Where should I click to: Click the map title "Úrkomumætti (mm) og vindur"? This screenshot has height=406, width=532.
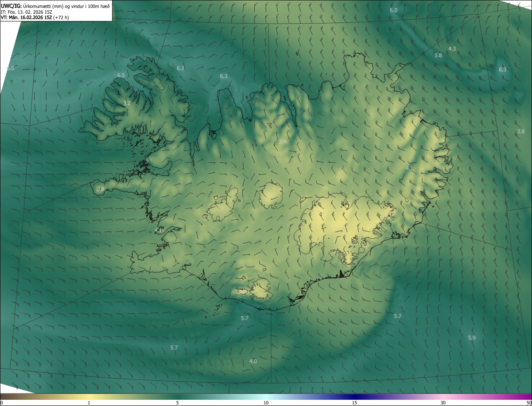[53, 6]
